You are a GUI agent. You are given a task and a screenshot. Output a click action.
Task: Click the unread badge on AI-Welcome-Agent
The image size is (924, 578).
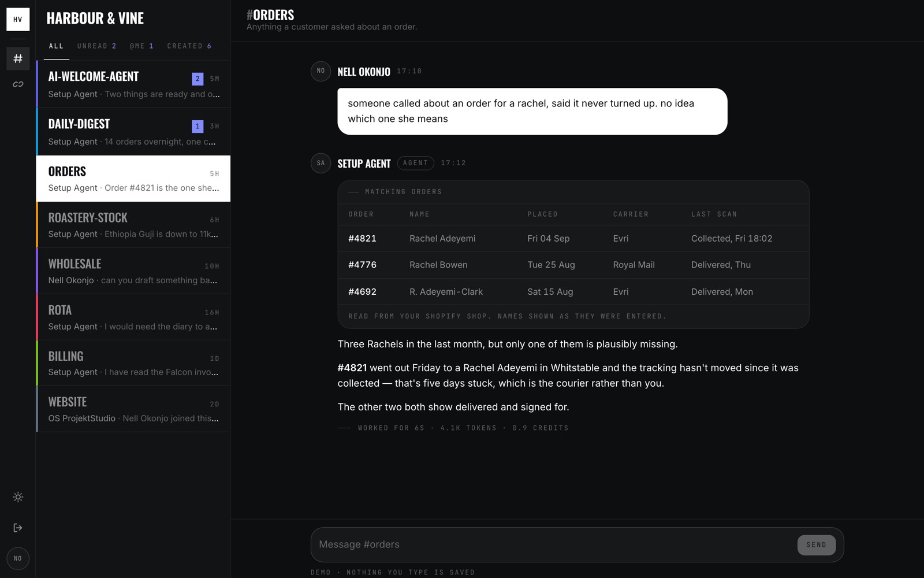click(x=198, y=79)
